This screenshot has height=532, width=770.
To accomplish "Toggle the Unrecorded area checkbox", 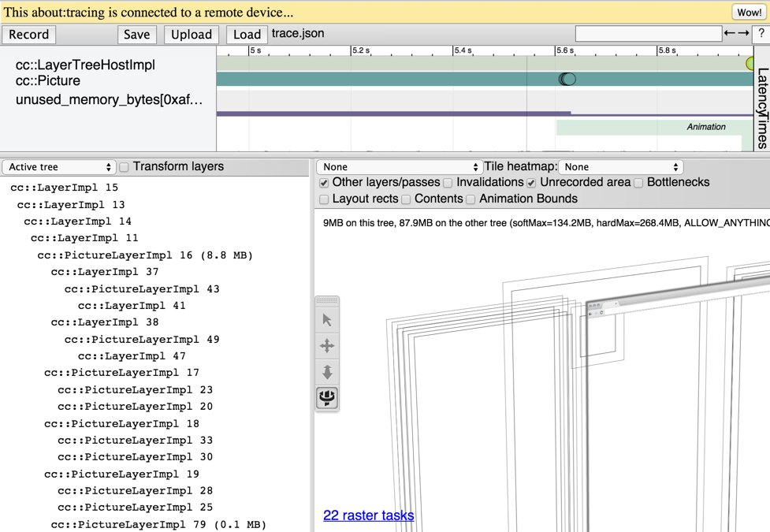I will pyautogui.click(x=532, y=183).
